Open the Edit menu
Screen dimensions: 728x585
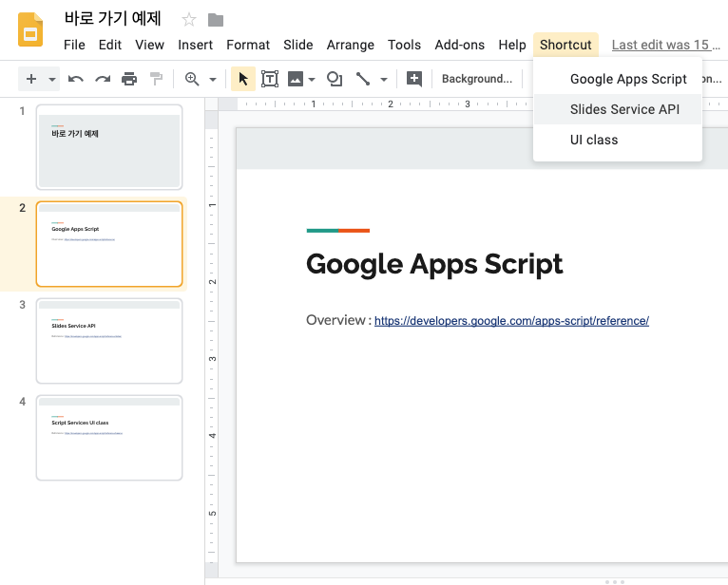110,45
